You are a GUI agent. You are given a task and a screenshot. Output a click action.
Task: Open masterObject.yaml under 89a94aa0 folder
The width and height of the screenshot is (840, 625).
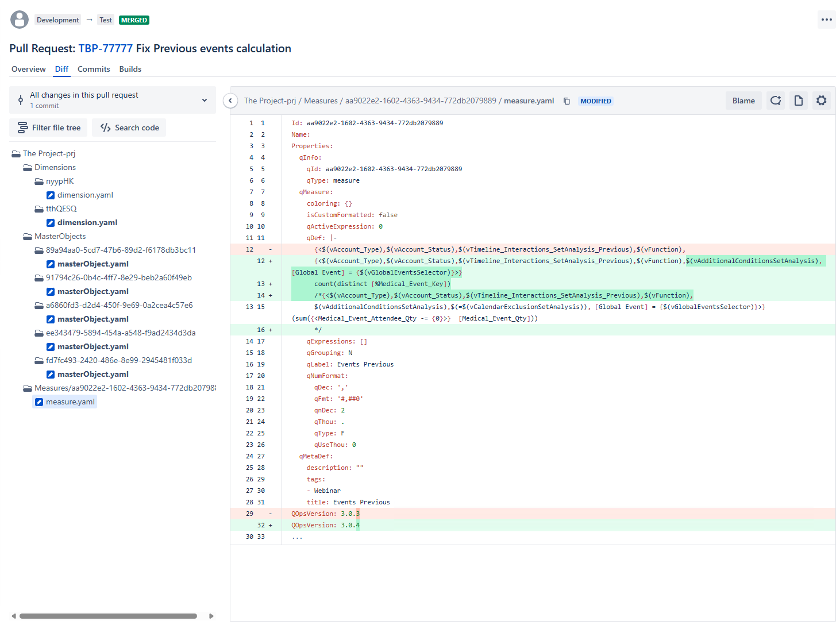click(x=93, y=264)
